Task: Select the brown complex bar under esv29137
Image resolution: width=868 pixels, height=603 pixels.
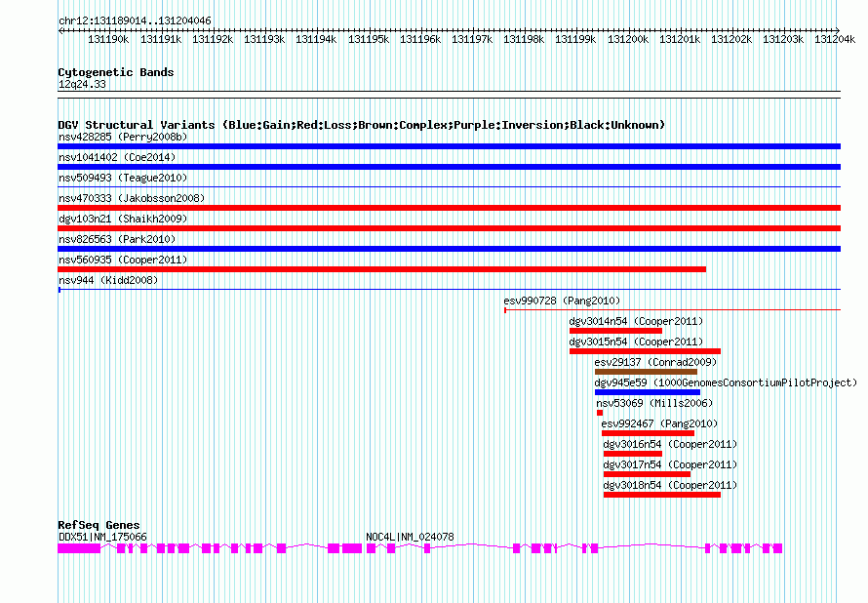Action: (646, 372)
